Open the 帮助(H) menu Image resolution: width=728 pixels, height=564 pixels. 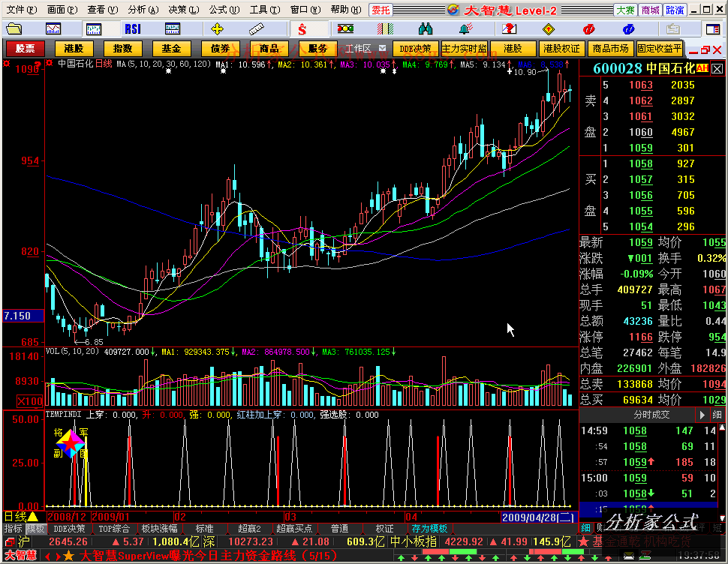click(345, 10)
